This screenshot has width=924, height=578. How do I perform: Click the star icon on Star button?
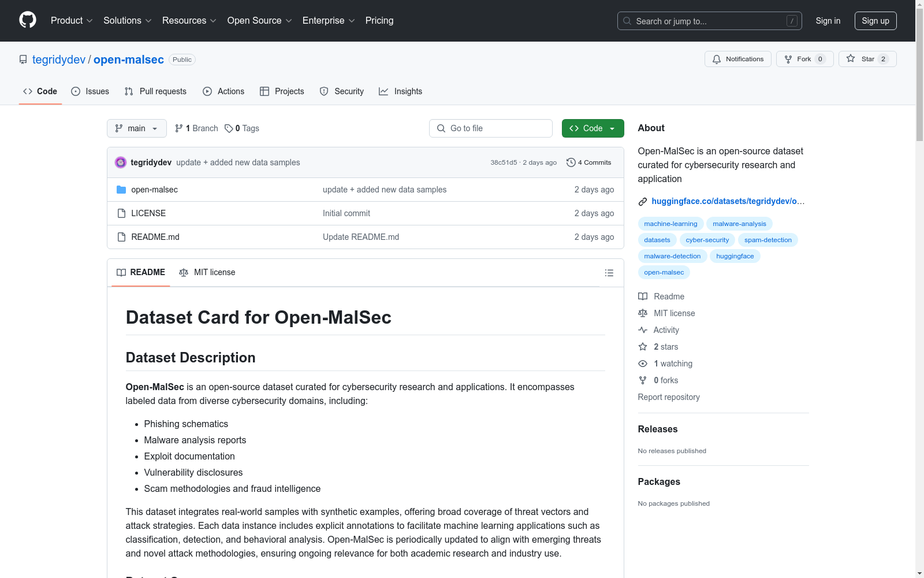tap(851, 59)
